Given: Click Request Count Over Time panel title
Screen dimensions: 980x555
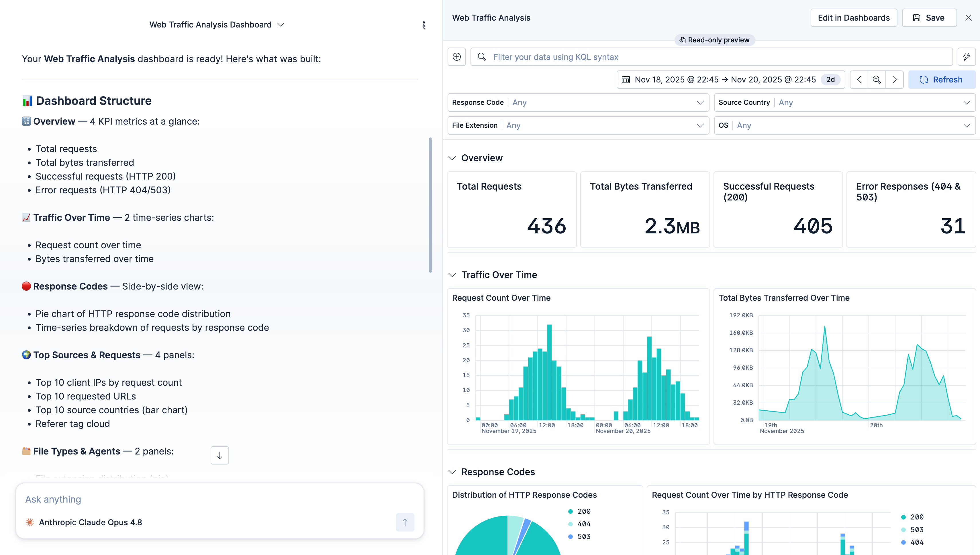Looking at the screenshot, I should (x=501, y=298).
